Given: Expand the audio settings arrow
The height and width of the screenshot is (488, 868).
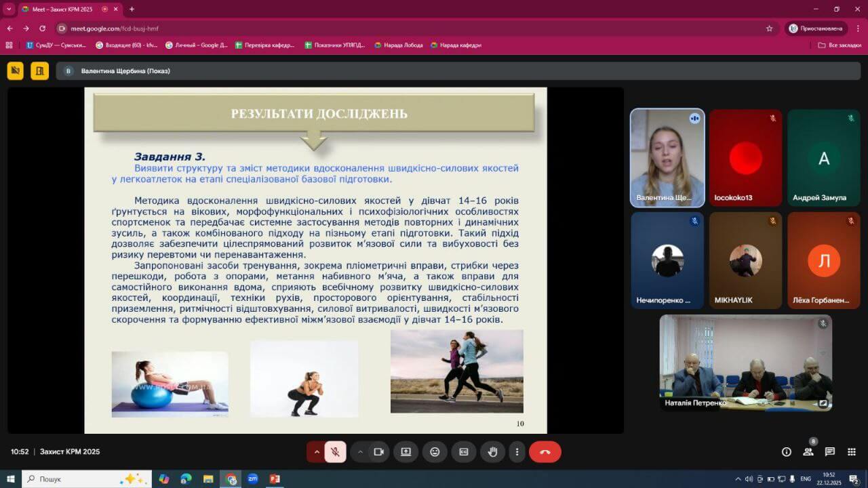Looking at the screenshot, I should pos(316,452).
